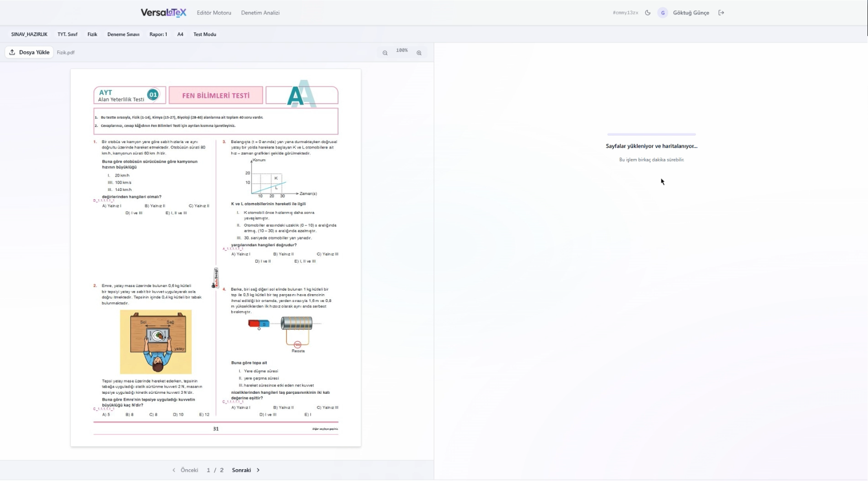
Task: Go to previous page with Önceki
Action: pyautogui.click(x=185, y=470)
